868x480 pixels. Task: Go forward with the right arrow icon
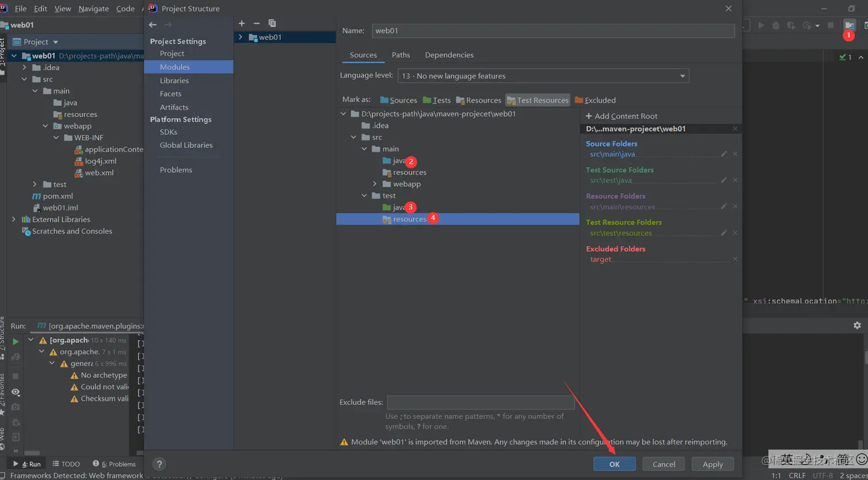coord(168,25)
